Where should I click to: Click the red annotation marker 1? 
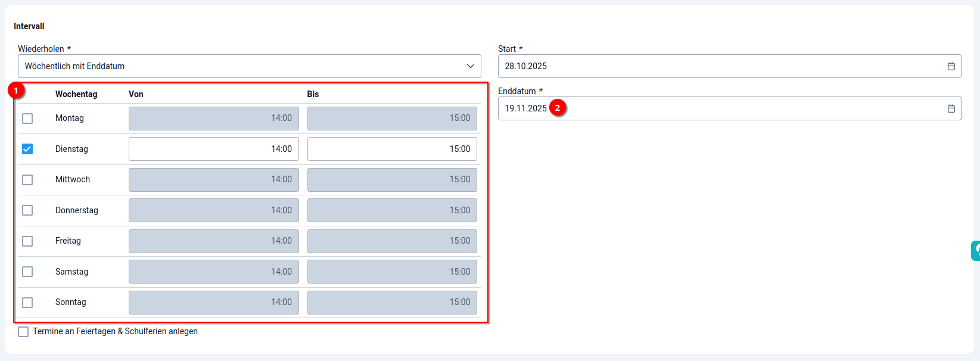click(x=16, y=91)
